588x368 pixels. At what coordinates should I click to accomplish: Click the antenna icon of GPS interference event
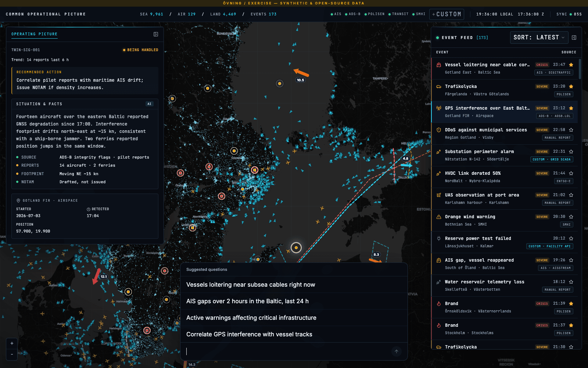pyautogui.click(x=438, y=108)
